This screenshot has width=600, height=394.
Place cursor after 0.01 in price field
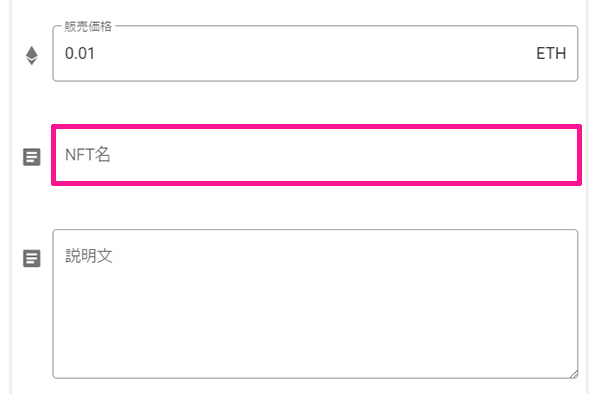(96, 54)
